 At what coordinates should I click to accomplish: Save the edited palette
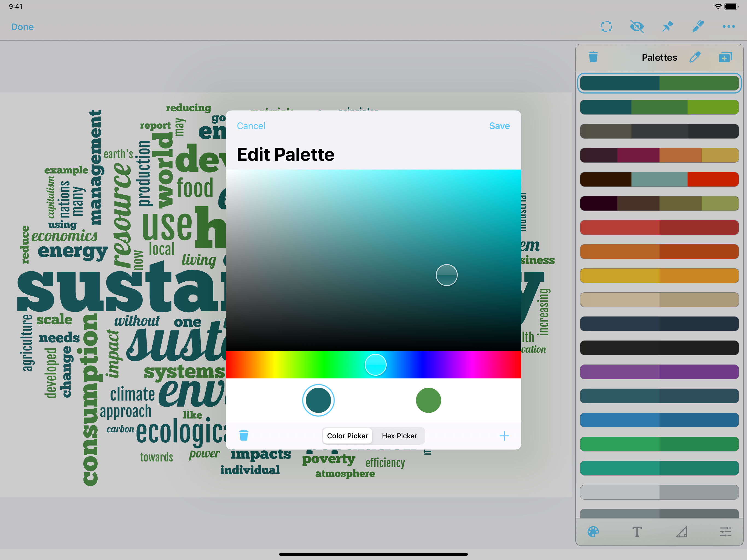[500, 126]
